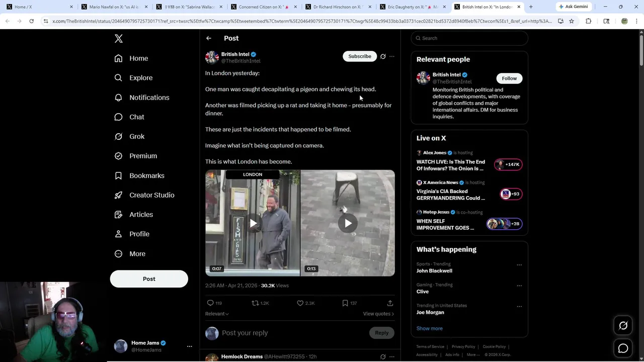Follow British Intel in Relevant people
Viewport: 644px width, 362px height.
509,78
